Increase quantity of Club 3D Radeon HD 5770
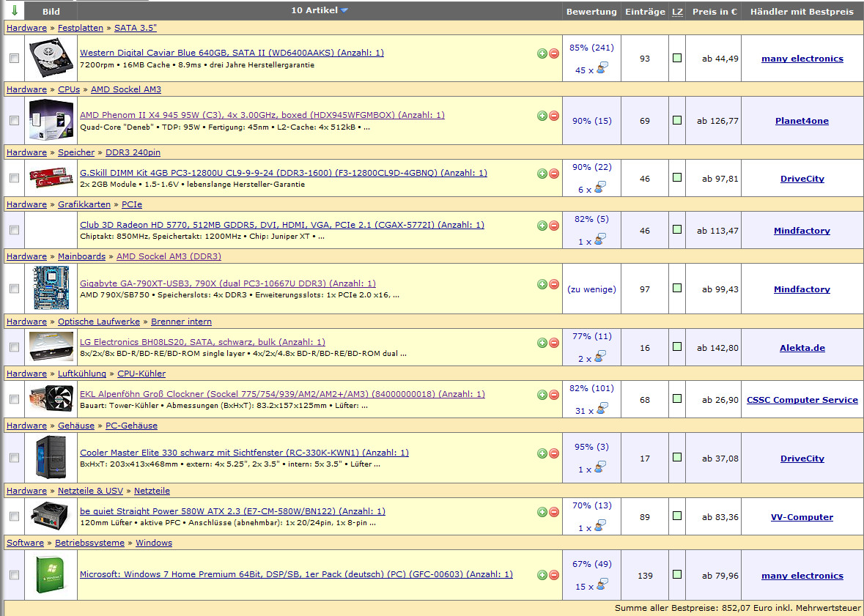864x616 pixels. click(x=542, y=226)
